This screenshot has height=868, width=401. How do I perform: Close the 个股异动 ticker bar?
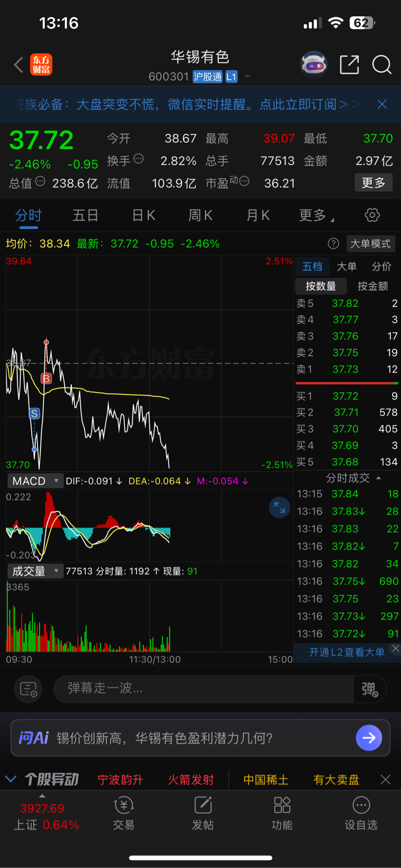tap(385, 780)
